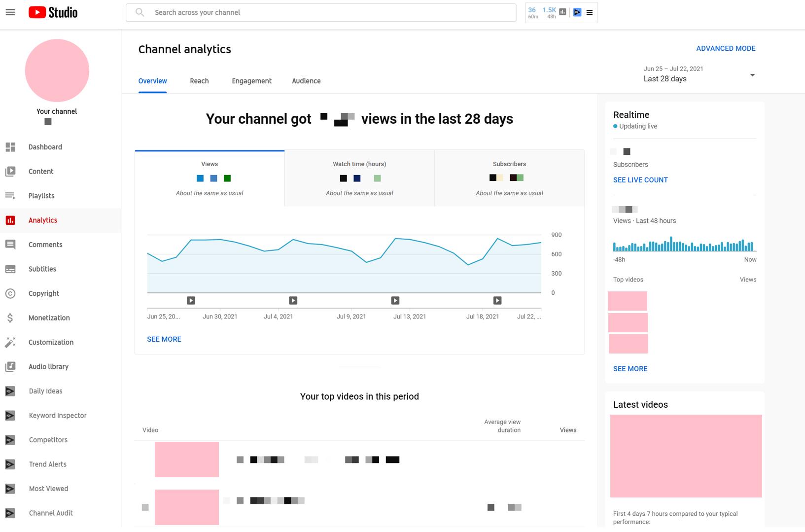Click the SEE LIVE COUNT link
This screenshot has height=532, width=805.
[640, 179]
